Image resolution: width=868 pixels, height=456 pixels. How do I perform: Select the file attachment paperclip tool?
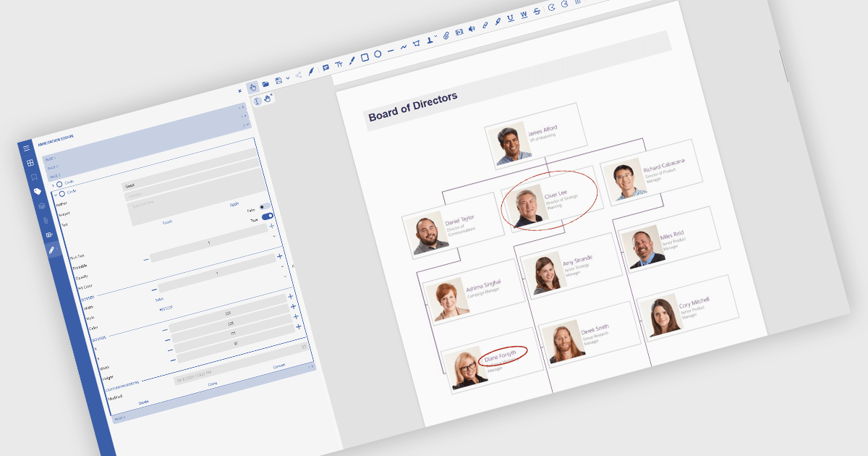(x=446, y=35)
